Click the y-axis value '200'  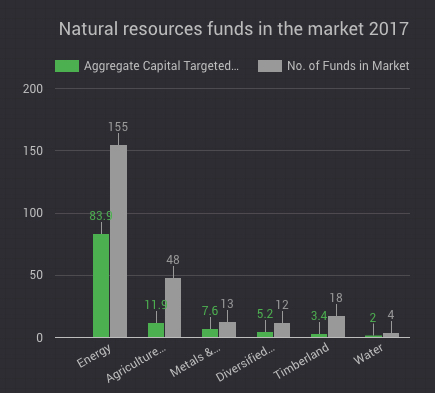coord(33,89)
